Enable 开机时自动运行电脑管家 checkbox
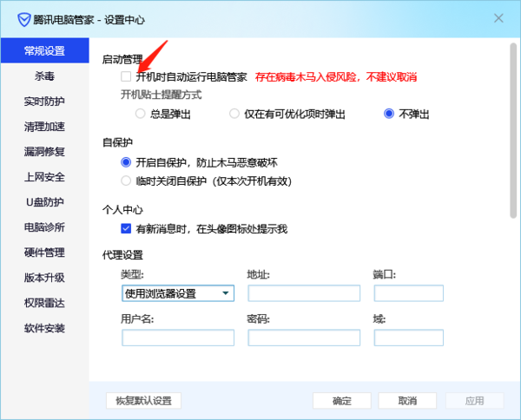This screenshot has height=420, width=521. (126, 76)
